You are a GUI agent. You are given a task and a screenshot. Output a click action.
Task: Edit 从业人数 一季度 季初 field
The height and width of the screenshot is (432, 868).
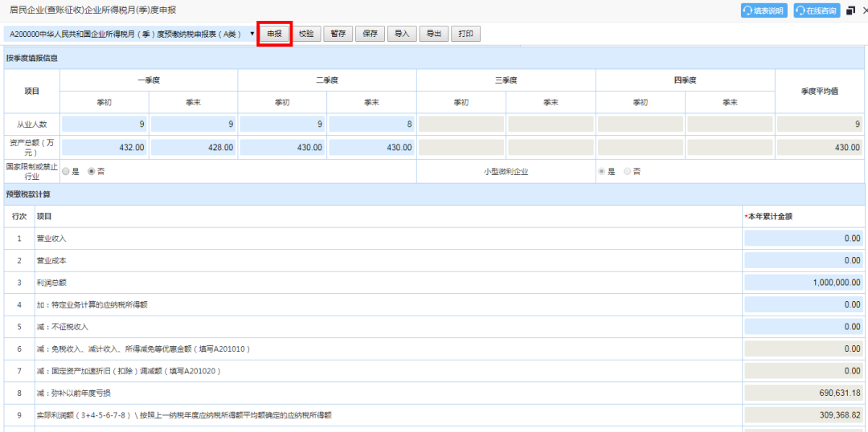(104, 124)
